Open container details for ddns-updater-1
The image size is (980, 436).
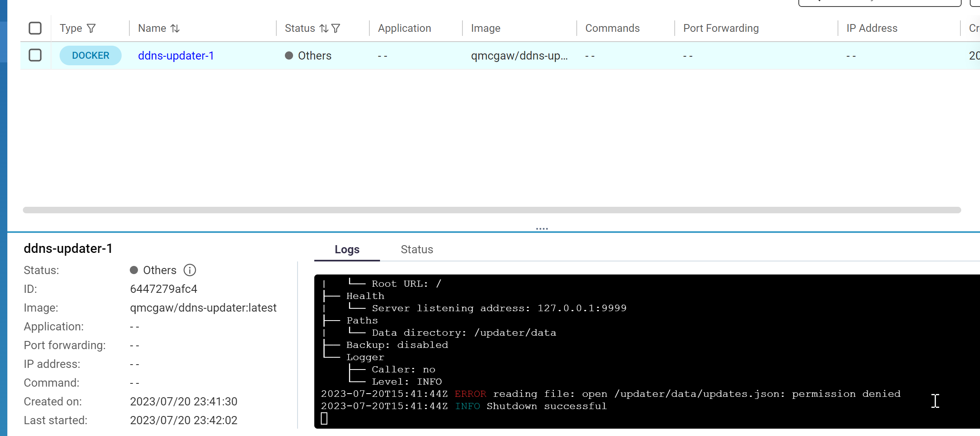click(x=176, y=55)
